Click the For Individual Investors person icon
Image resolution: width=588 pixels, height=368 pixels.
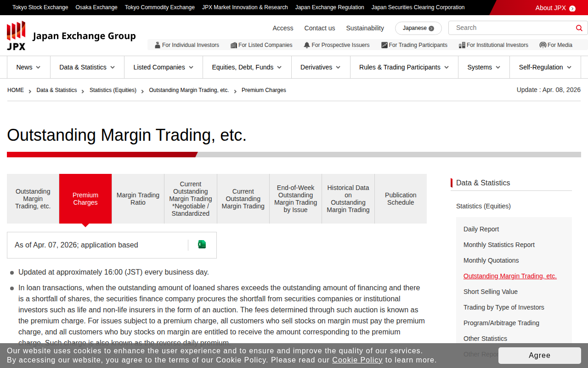[158, 45]
